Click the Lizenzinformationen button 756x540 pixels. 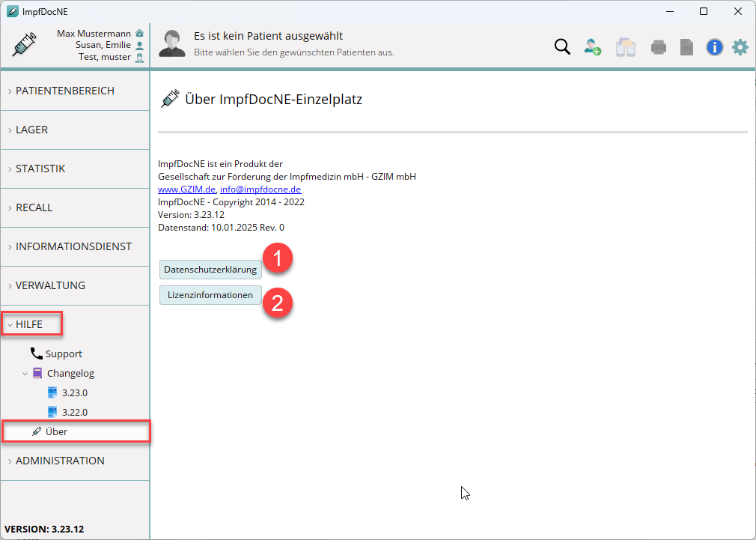210,295
